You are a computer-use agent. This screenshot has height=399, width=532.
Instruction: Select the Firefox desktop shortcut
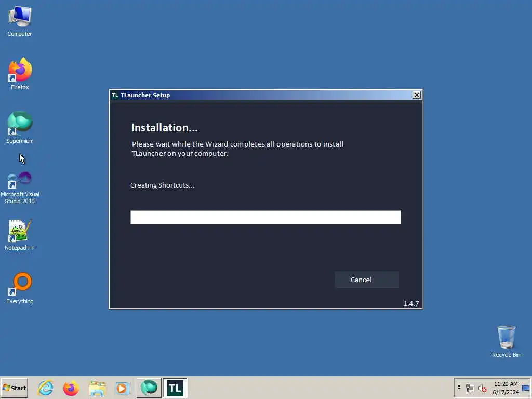(x=20, y=74)
